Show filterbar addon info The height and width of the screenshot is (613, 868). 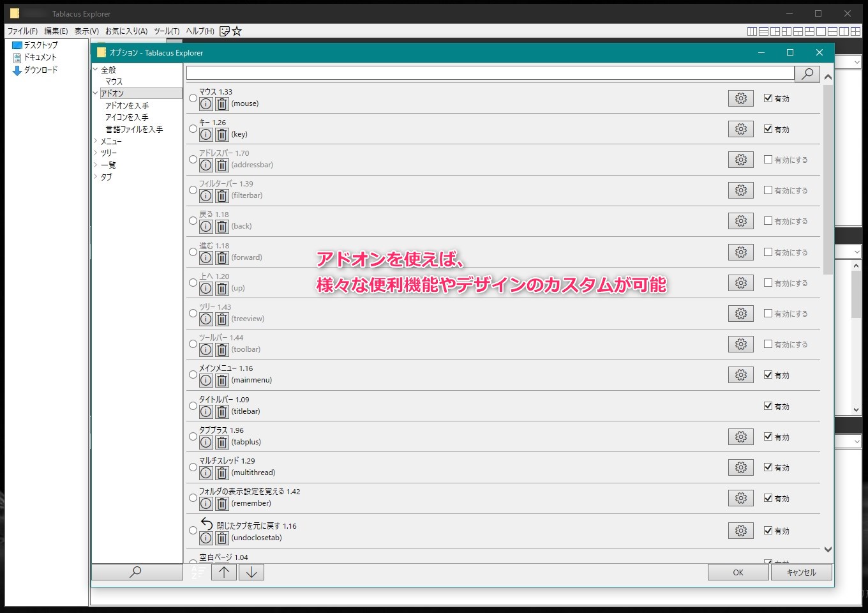(x=206, y=195)
